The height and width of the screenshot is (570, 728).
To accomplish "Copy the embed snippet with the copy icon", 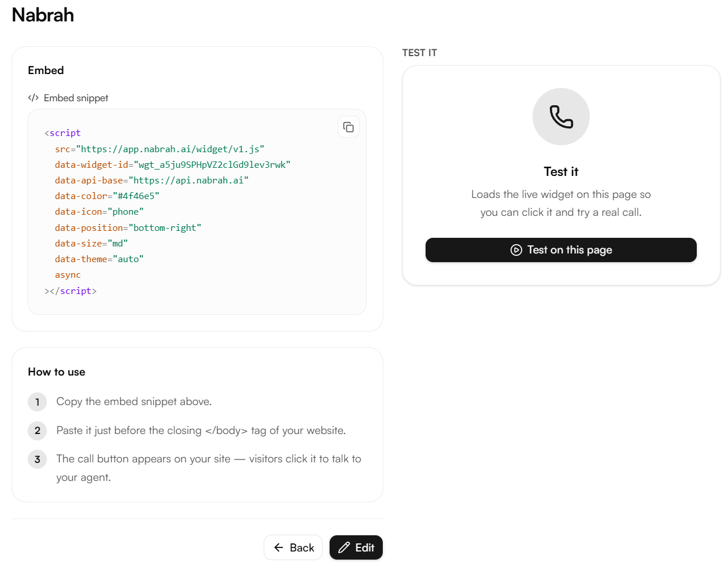I will click(x=349, y=127).
